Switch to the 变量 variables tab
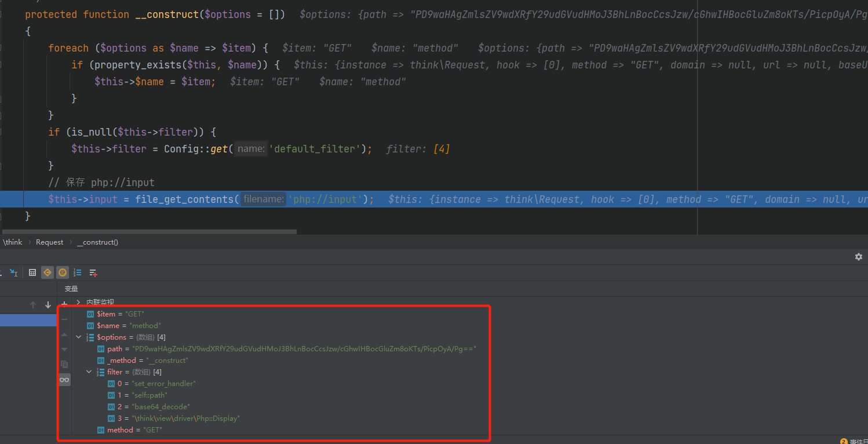This screenshot has height=444, width=868. [x=71, y=289]
